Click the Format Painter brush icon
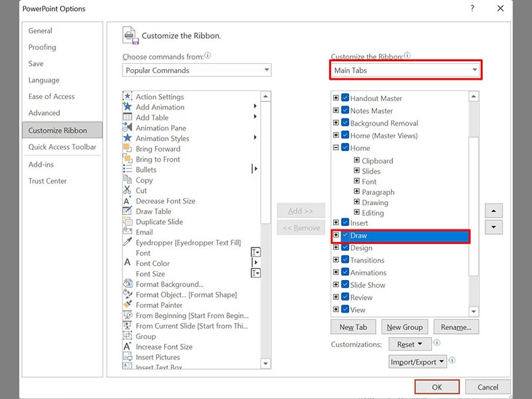 tap(128, 305)
